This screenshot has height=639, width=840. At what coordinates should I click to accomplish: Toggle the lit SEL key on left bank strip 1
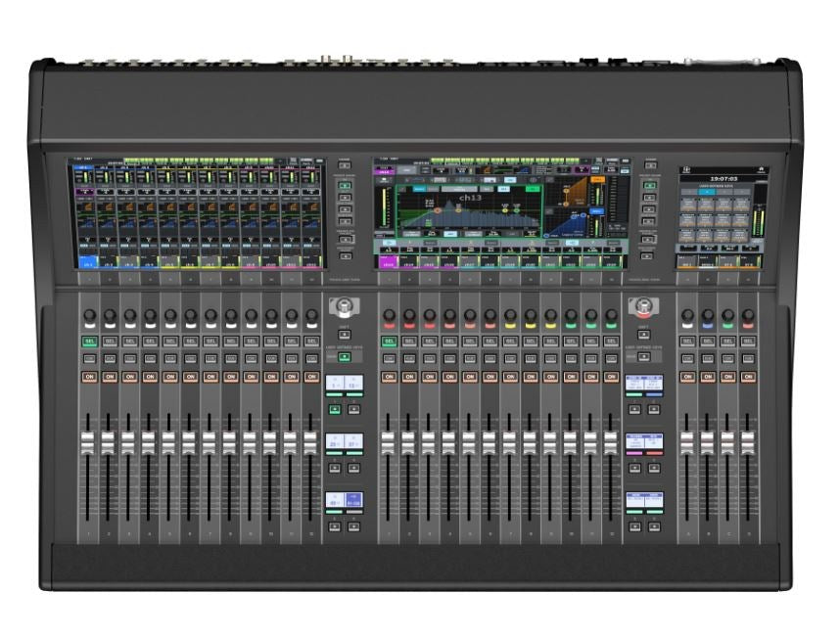(x=89, y=342)
